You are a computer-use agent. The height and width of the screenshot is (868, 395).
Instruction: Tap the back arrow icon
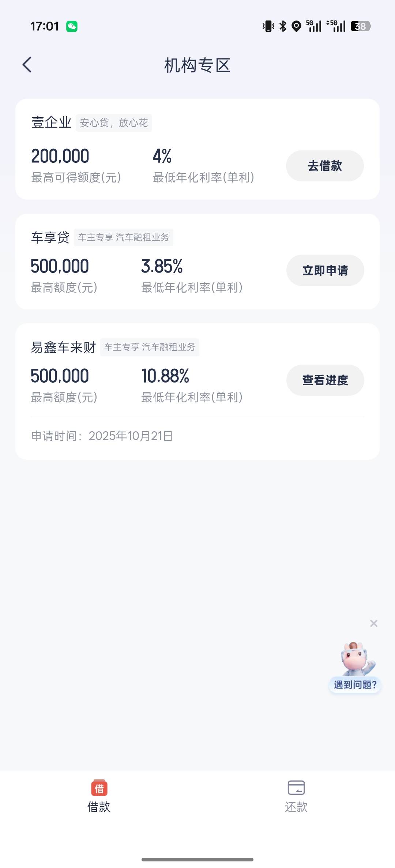click(x=27, y=65)
